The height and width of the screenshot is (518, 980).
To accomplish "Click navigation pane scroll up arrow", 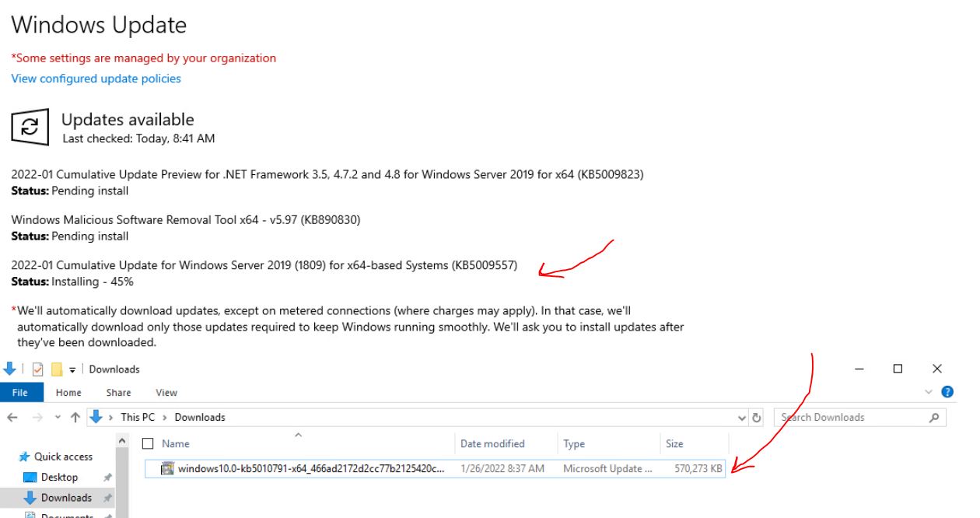I will pos(121,439).
